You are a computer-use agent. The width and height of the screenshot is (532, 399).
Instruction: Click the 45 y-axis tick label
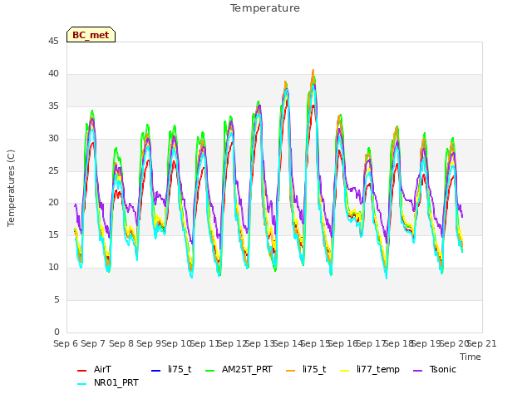[53, 41]
